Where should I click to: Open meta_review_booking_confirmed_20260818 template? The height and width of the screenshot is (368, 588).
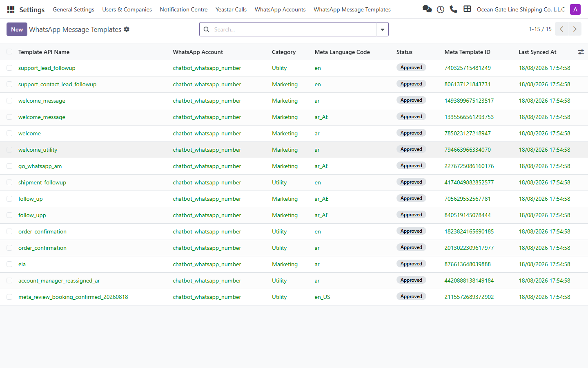tap(73, 297)
